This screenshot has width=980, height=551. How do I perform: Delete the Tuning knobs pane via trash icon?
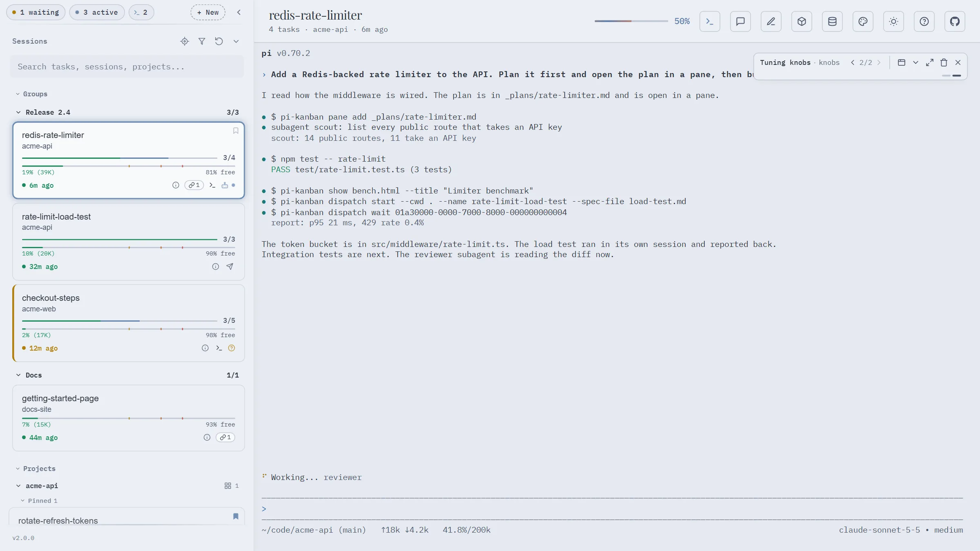tap(944, 62)
